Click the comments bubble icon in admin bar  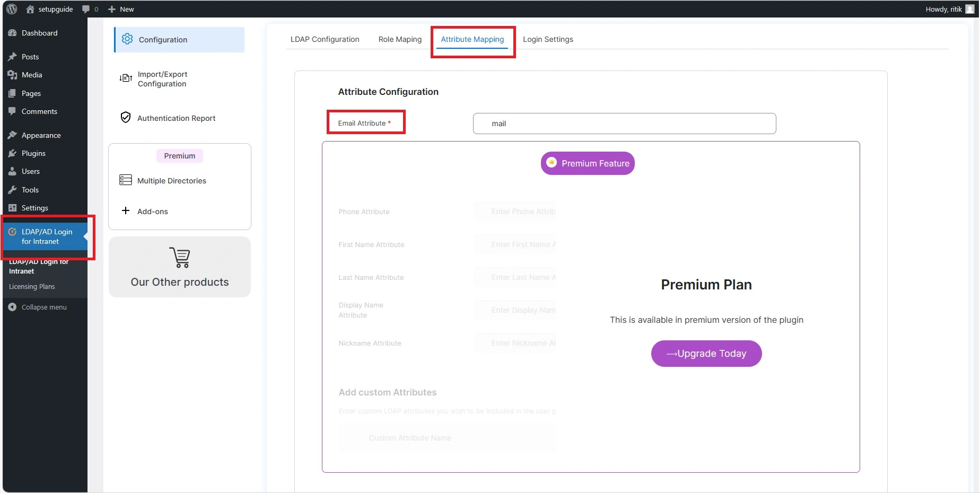coord(86,9)
